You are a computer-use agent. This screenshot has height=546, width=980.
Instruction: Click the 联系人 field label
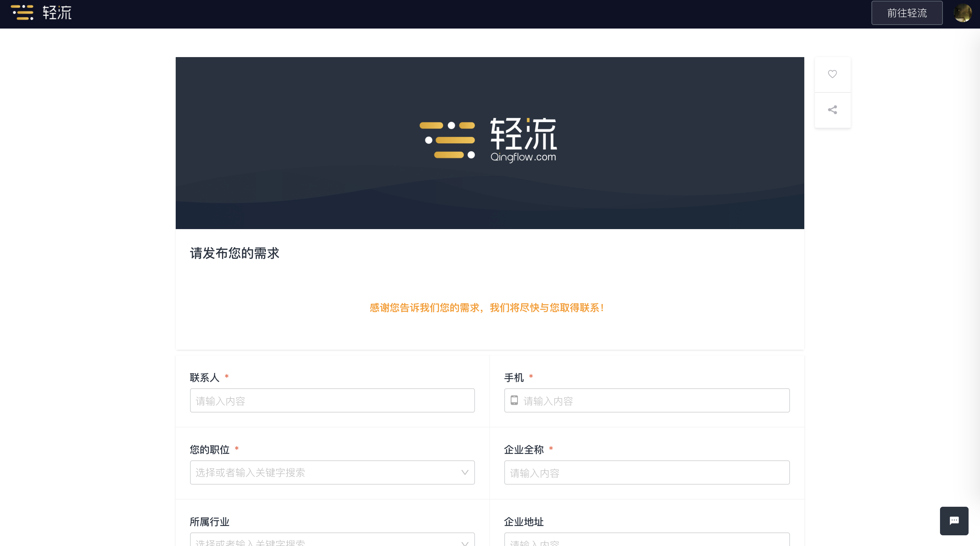coord(205,378)
